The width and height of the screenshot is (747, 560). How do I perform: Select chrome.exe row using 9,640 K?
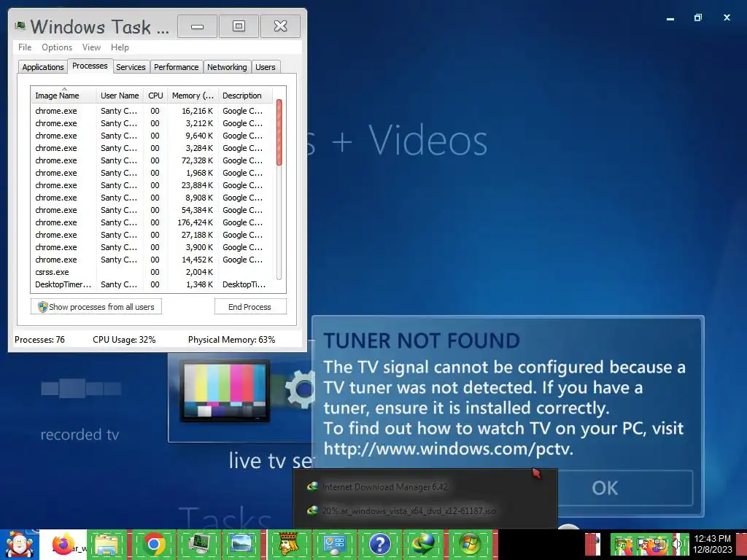pyautogui.click(x=152, y=136)
